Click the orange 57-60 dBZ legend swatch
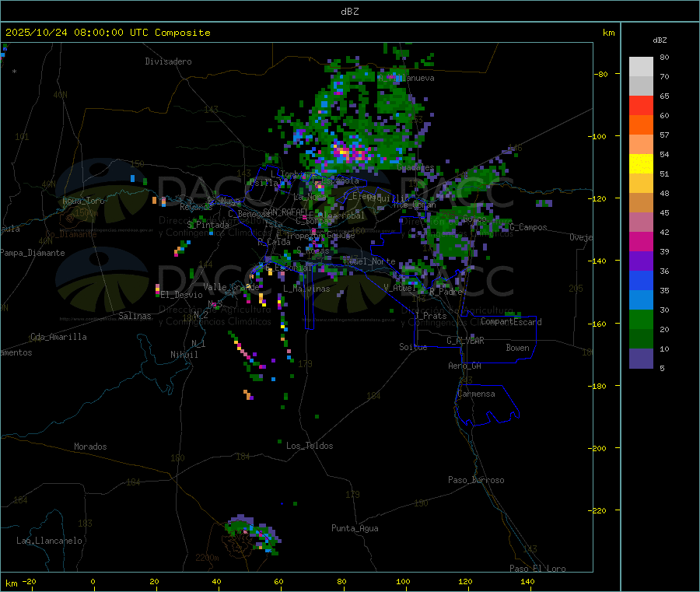Screen dimensions: 700x592 click(641, 125)
